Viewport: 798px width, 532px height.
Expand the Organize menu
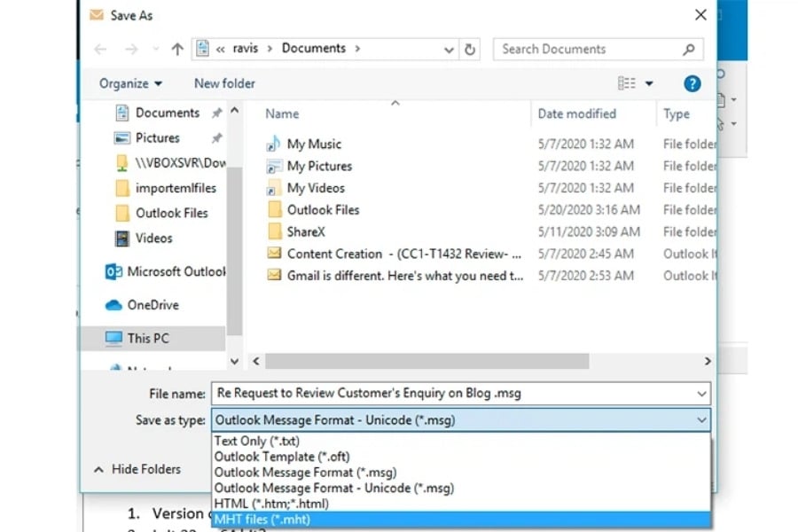point(130,83)
